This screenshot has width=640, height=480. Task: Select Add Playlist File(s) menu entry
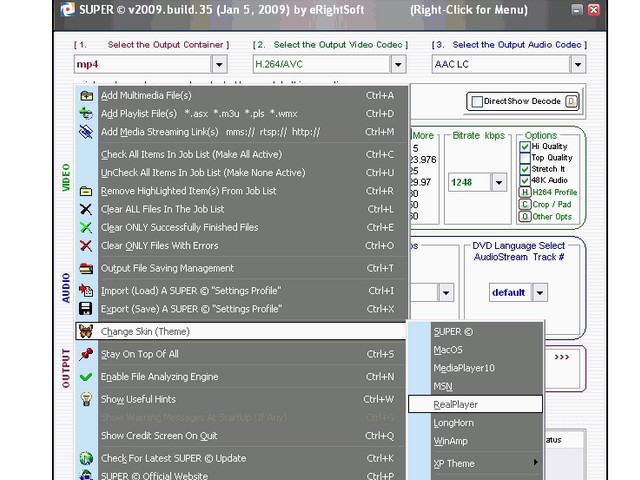(x=242, y=113)
